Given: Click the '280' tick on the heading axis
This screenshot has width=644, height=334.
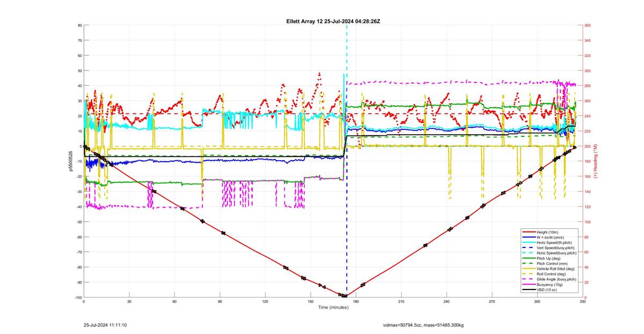Looking at the screenshot, I should pos(588,86).
